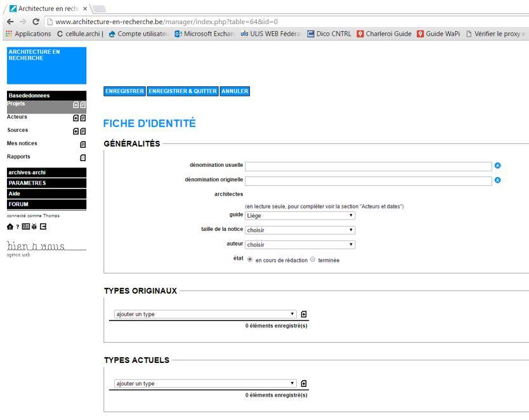Click the bug report icon in sidebar
529x420 pixels.
pos(34,226)
